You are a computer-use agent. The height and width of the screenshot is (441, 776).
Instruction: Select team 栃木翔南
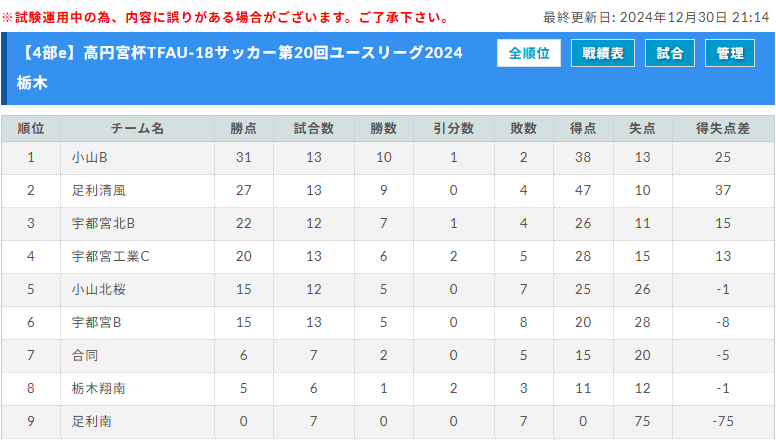(98, 388)
